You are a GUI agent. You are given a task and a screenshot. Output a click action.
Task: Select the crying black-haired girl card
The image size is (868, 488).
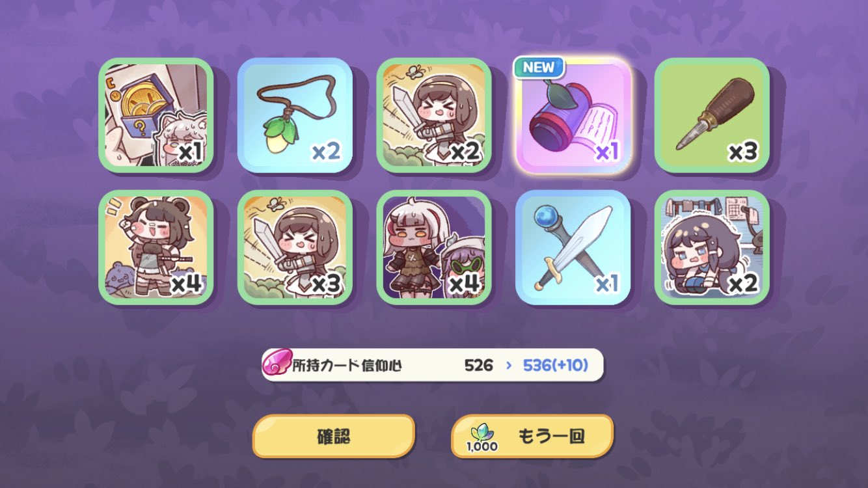point(712,247)
